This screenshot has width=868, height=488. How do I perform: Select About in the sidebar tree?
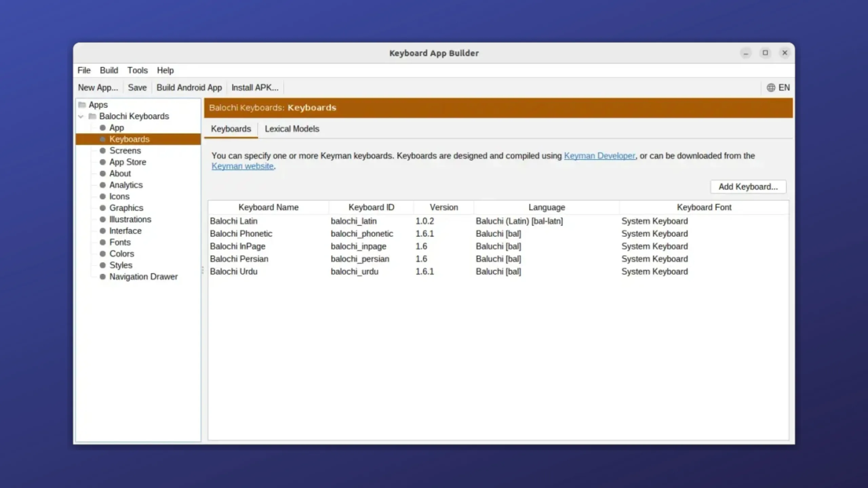(x=120, y=174)
